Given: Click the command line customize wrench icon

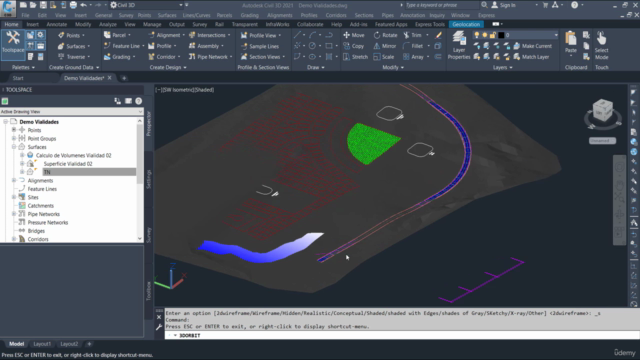Looking at the screenshot, I should tap(159, 327).
